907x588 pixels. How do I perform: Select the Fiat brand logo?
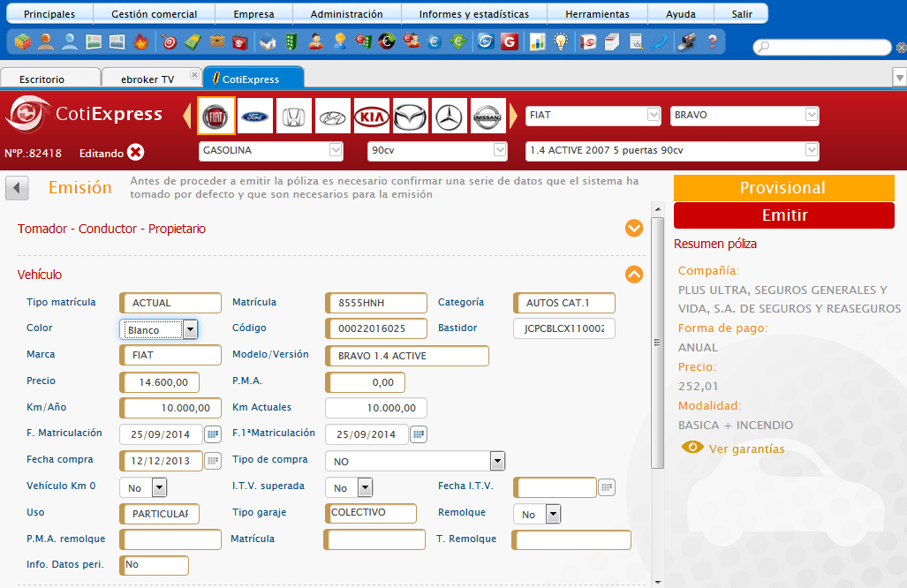point(215,117)
